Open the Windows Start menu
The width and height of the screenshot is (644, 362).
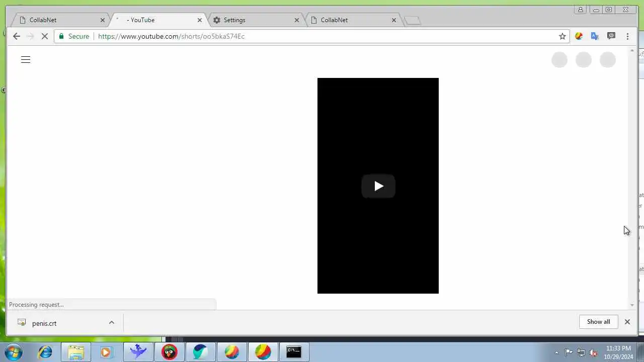[x=14, y=352]
